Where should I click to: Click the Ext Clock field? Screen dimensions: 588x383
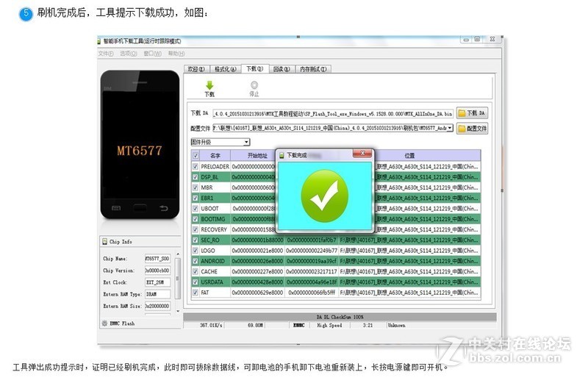click(157, 282)
